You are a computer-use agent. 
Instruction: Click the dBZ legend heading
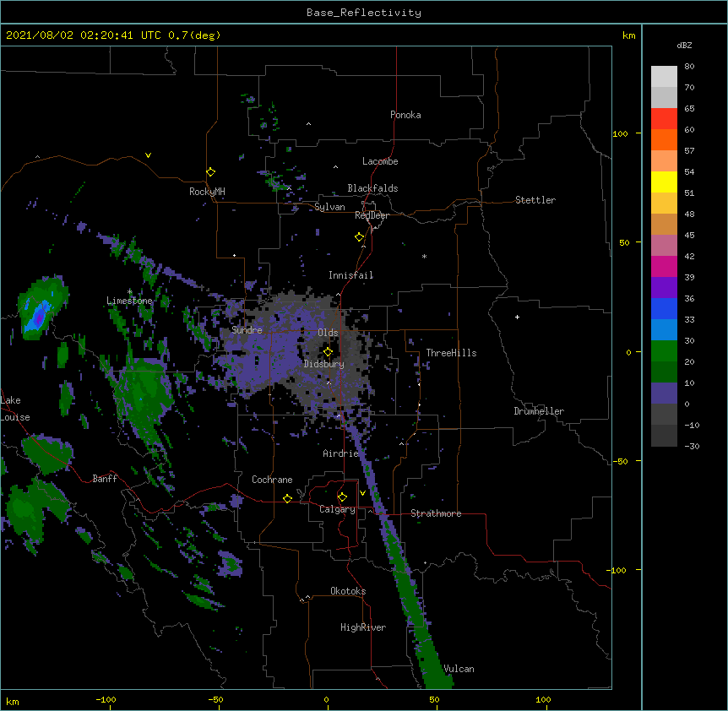[684, 46]
